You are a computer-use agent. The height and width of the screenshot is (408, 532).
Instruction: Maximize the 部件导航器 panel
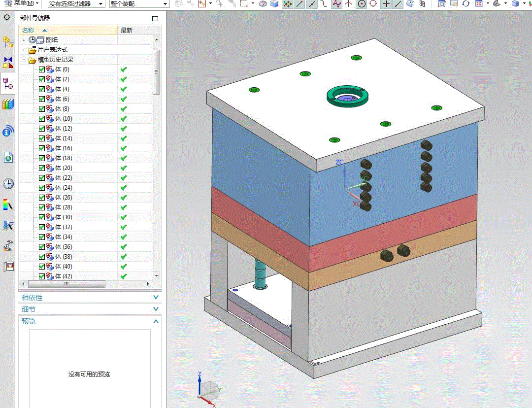coord(155,18)
